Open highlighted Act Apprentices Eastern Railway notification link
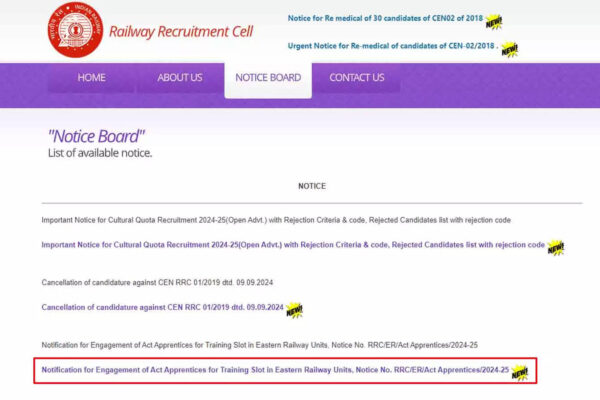 tap(274, 371)
